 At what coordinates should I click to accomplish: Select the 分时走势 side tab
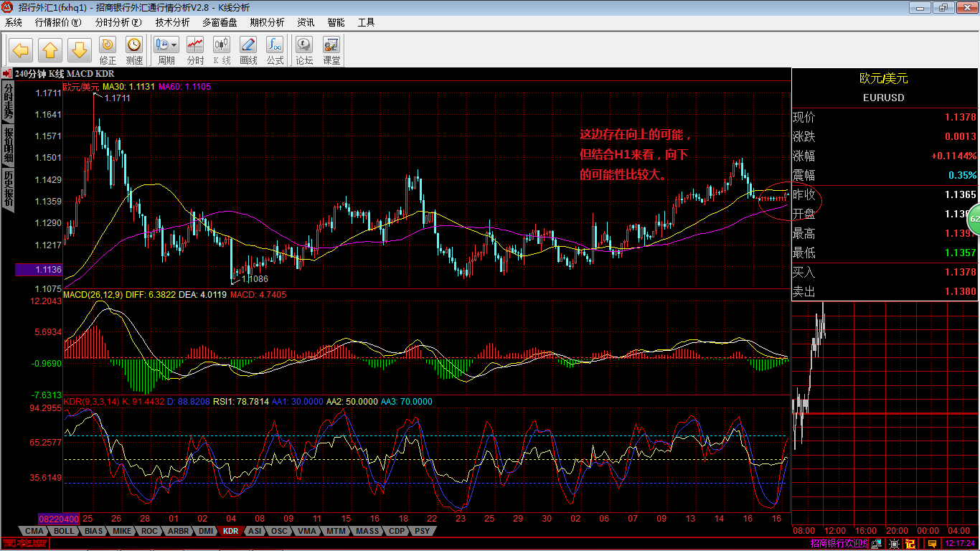8,101
